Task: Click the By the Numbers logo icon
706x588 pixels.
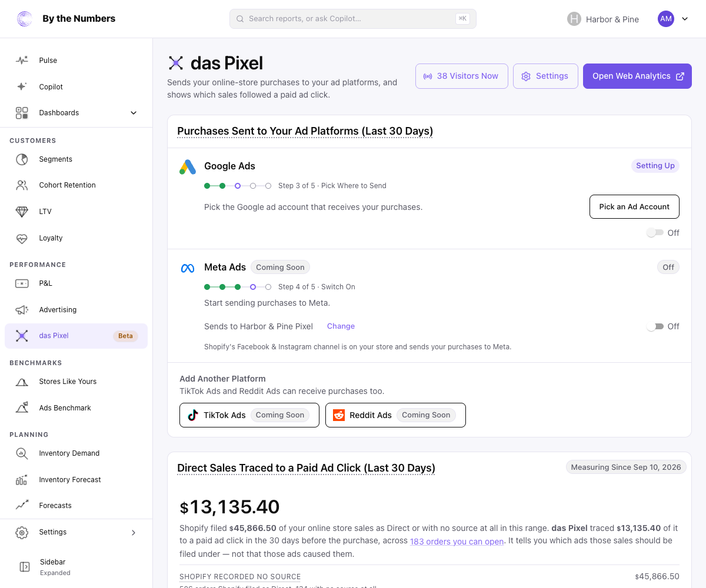Action: (x=25, y=19)
